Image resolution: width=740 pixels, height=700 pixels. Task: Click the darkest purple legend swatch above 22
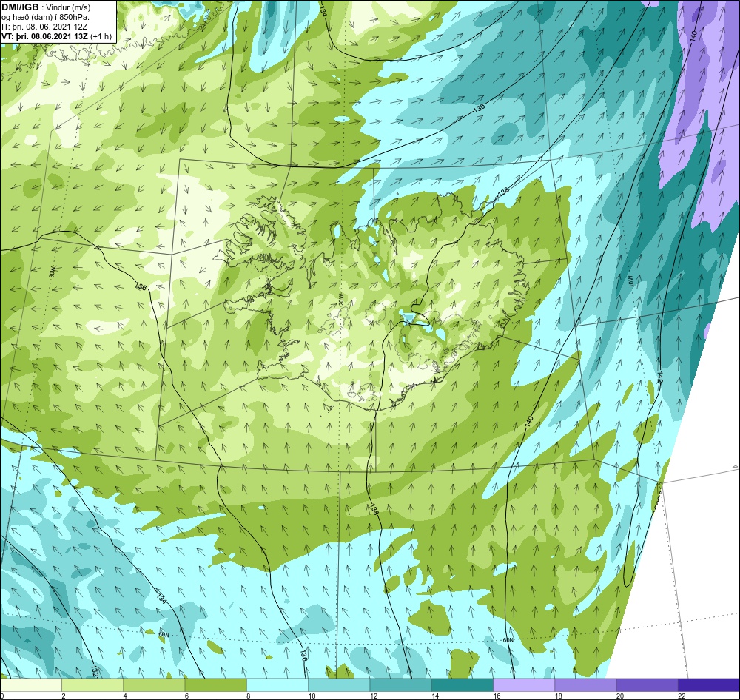[x=709, y=684]
